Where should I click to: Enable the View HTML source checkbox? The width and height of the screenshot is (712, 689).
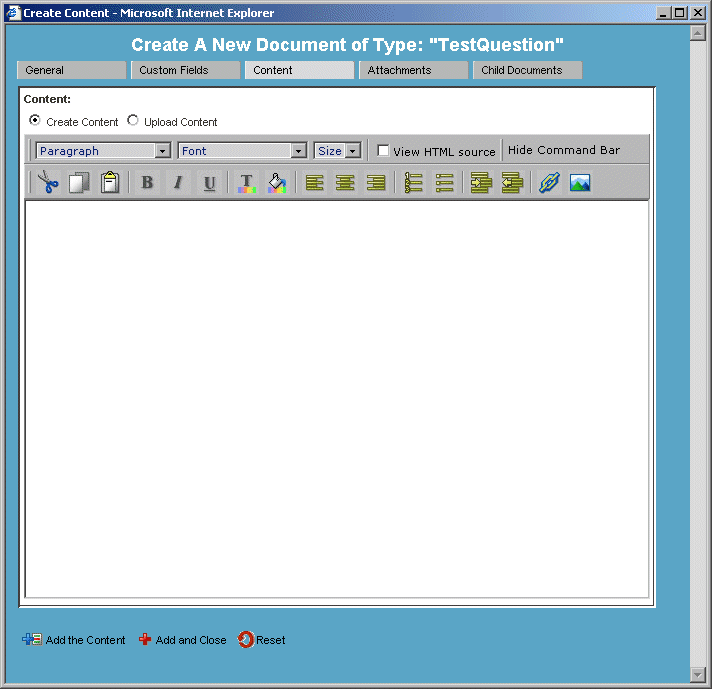coord(383,150)
